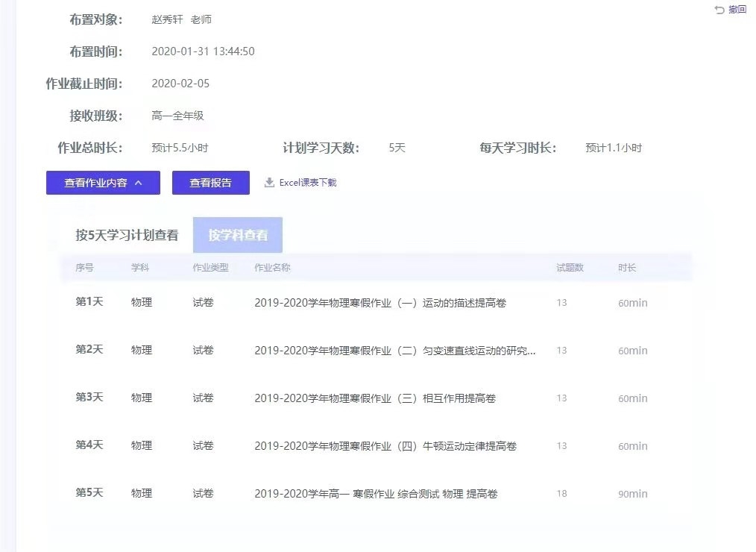This screenshot has width=756, height=552.
Task: Click the 接收班级 value 高一全年级
Action: point(179,116)
